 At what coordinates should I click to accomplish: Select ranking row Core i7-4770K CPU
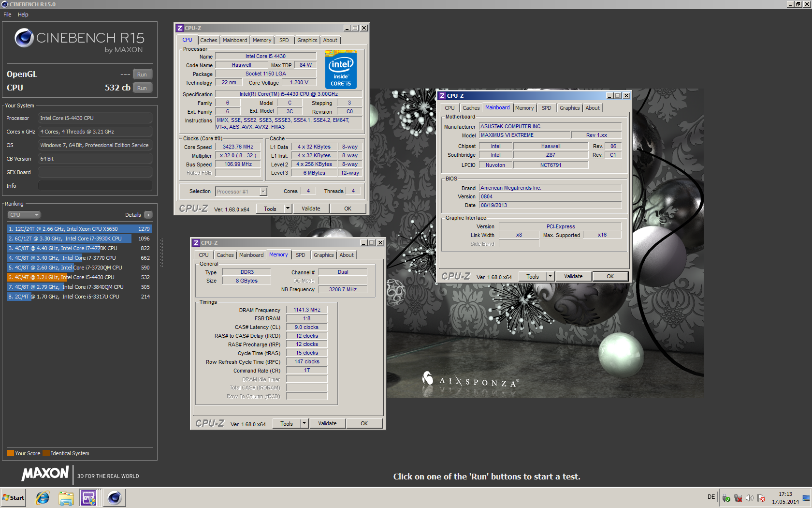tap(79, 248)
